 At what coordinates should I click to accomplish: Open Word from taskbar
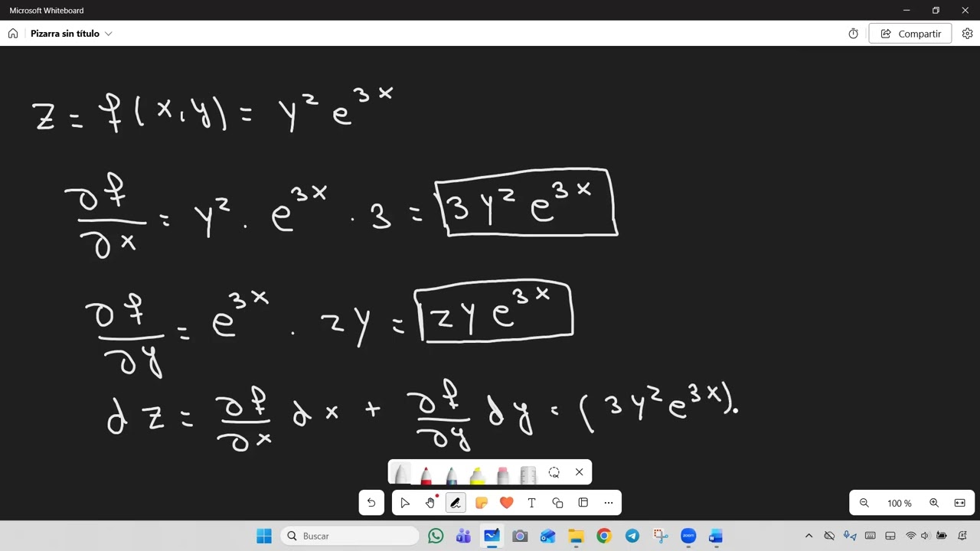[716, 536]
